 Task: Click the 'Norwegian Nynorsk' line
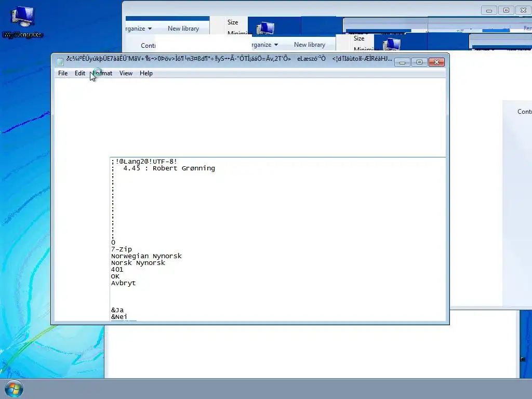coord(146,256)
